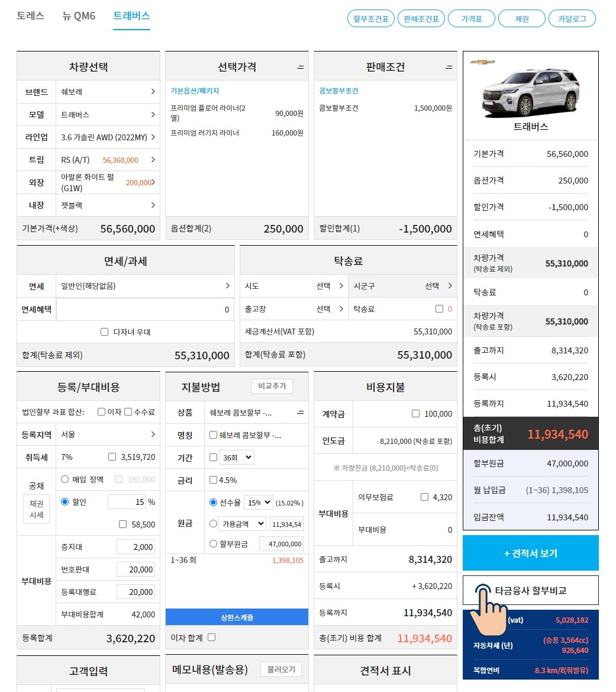Image resolution: width=616 pixels, height=692 pixels.
Task: Switch to the 토레스 tab
Action: click(30, 16)
